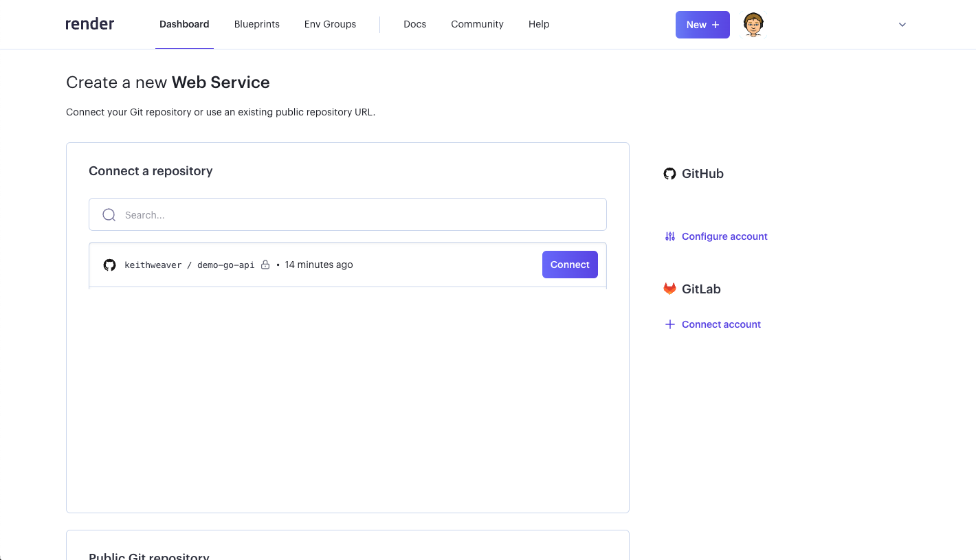Viewport: 976px width, 560px height.
Task: Click the GitHub logo in sidebar
Action: coord(669,174)
